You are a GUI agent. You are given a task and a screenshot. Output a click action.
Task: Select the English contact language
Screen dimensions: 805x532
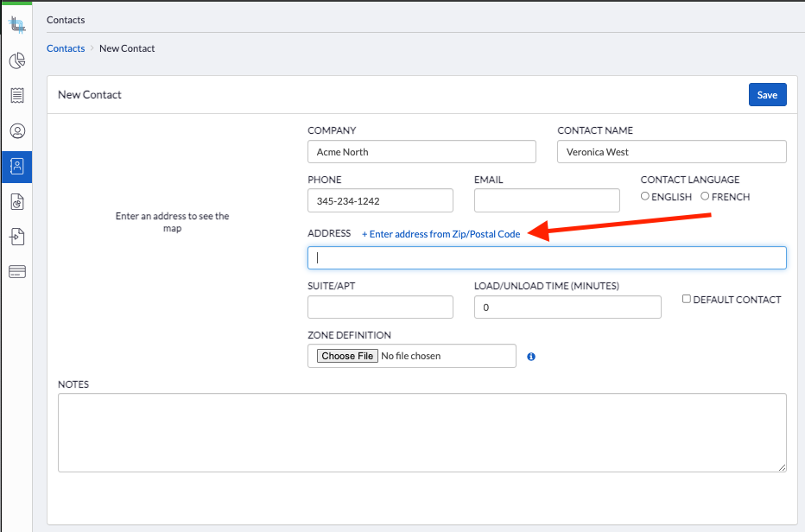click(x=645, y=196)
